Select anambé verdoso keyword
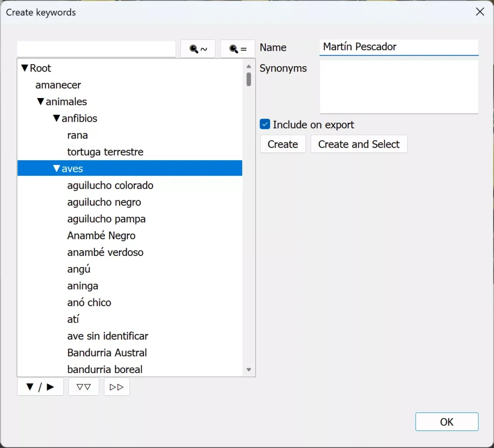The image size is (494, 448). [105, 252]
